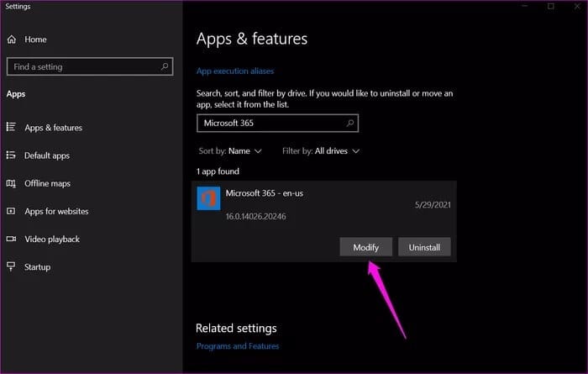The height and width of the screenshot is (374, 588).
Task: Click the Microsoft 365 app search field
Action: 277,123
